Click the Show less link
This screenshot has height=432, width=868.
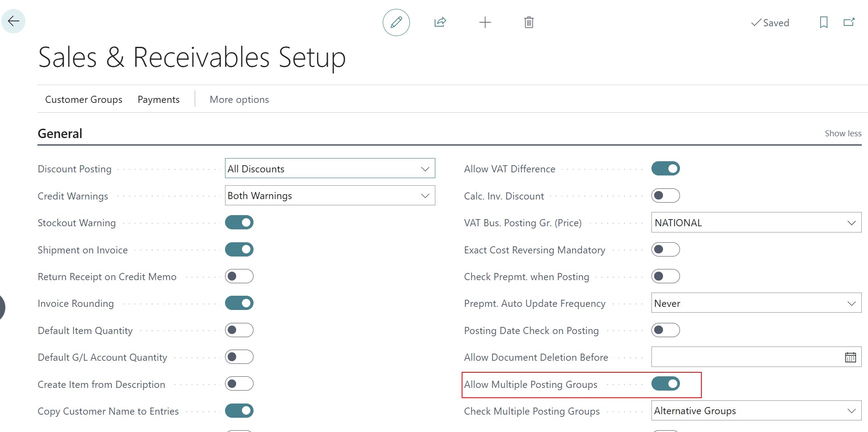(843, 133)
